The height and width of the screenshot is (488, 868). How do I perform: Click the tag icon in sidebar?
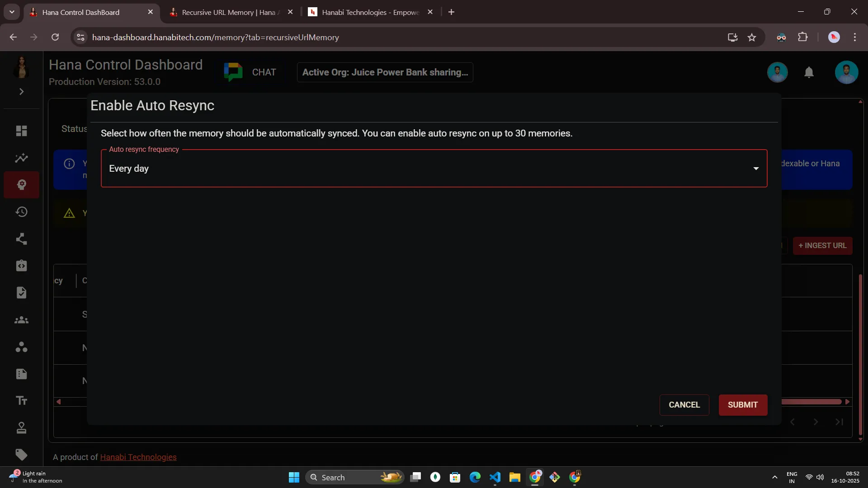click(21, 455)
